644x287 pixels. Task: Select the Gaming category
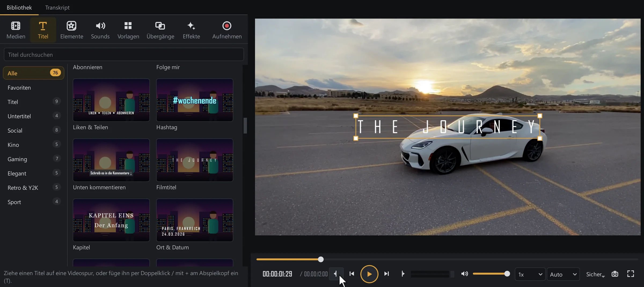pyautogui.click(x=34, y=159)
